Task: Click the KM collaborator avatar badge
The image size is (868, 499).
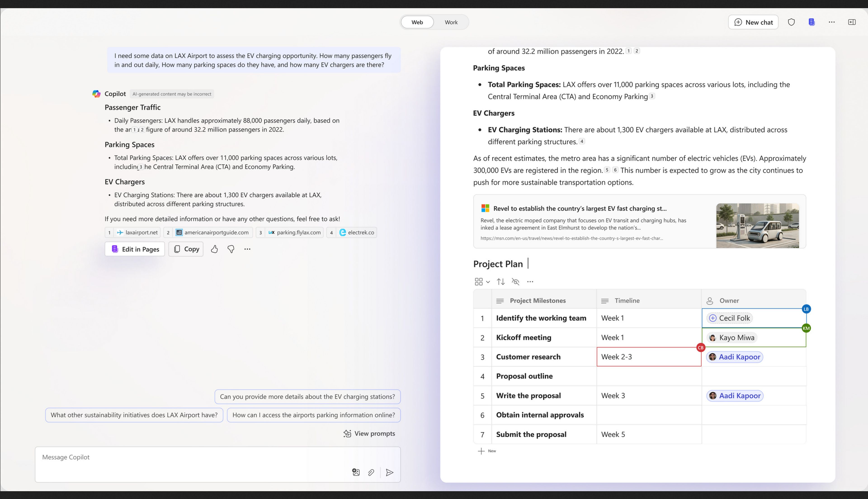Action: pos(806,328)
